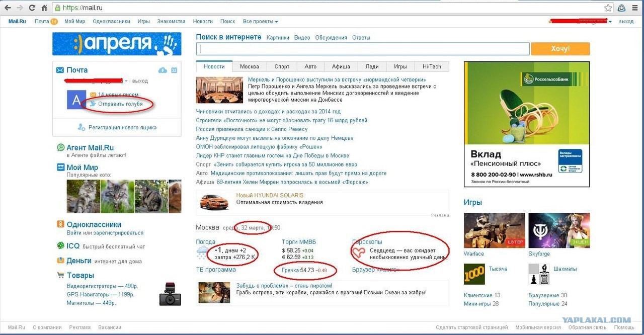Open the Merkel and Poroshenko news thumbnail
Viewport: 644px width, 335px height.
coord(219,90)
